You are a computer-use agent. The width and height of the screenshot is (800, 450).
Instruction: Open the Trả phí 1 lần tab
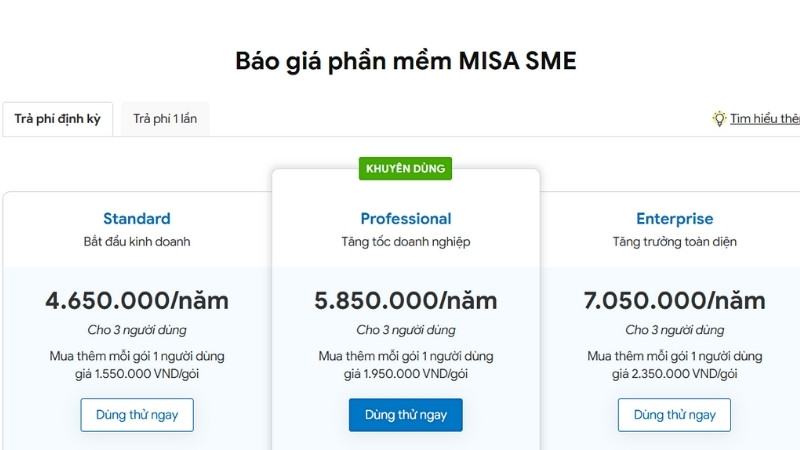point(165,119)
